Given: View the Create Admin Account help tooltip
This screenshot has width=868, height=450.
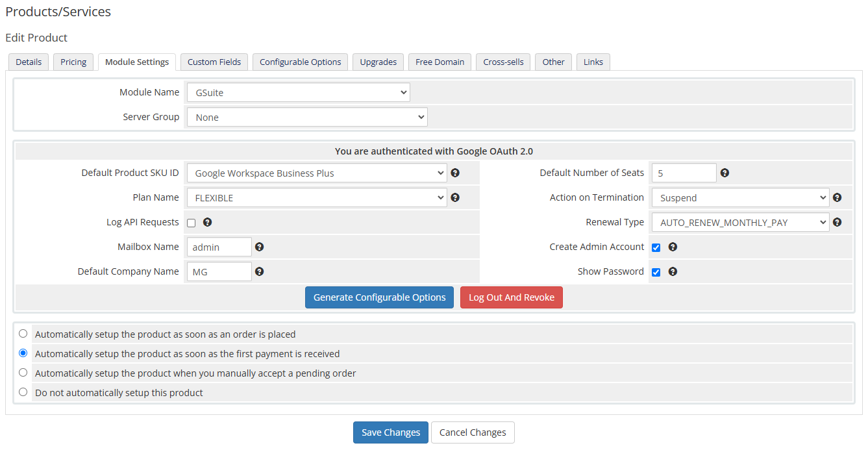Looking at the screenshot, I should [673, 247].
